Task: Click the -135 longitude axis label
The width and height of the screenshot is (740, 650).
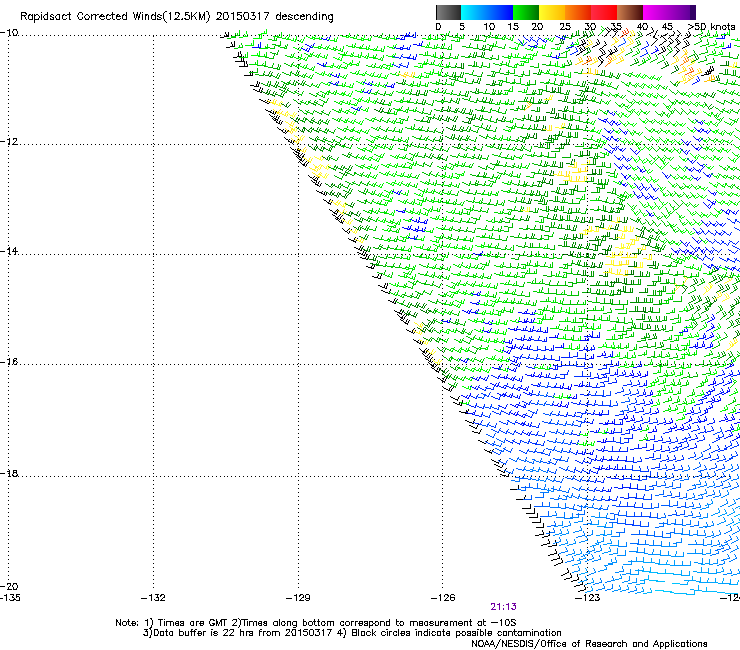Action: point(10,598)
